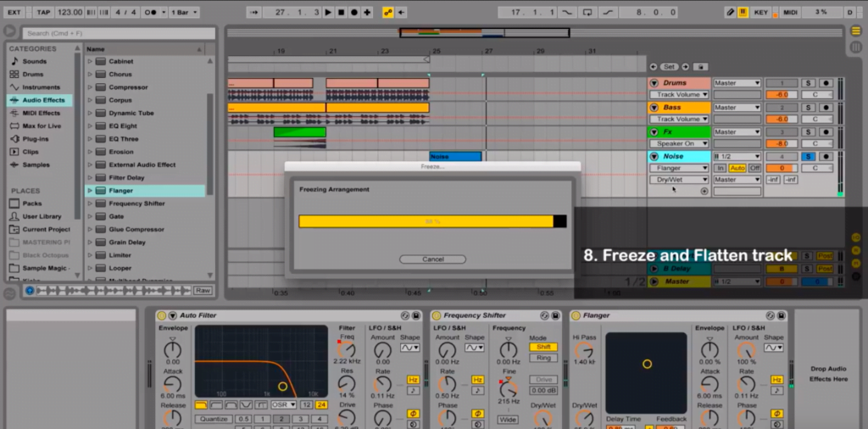Select Drums category

[x=33, y=74]
